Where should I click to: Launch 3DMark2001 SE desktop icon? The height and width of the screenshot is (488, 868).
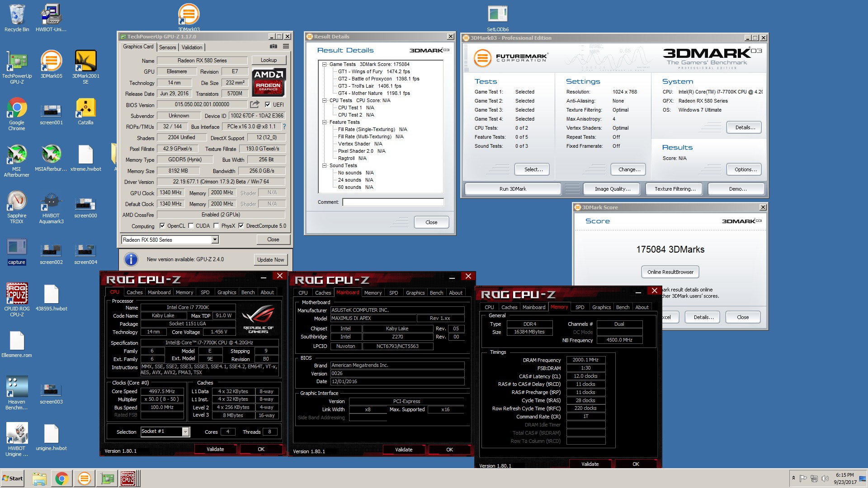pyautogui.click(x=85, y=67)
